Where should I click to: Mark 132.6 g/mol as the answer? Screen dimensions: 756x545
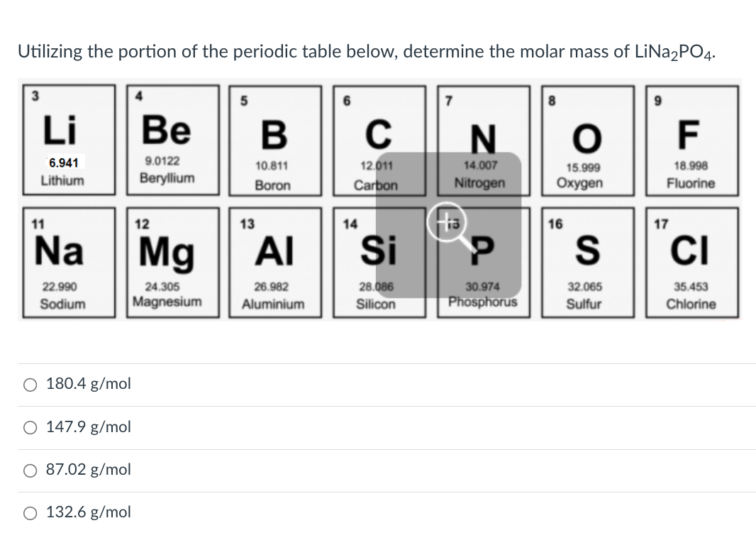(31, 512)
